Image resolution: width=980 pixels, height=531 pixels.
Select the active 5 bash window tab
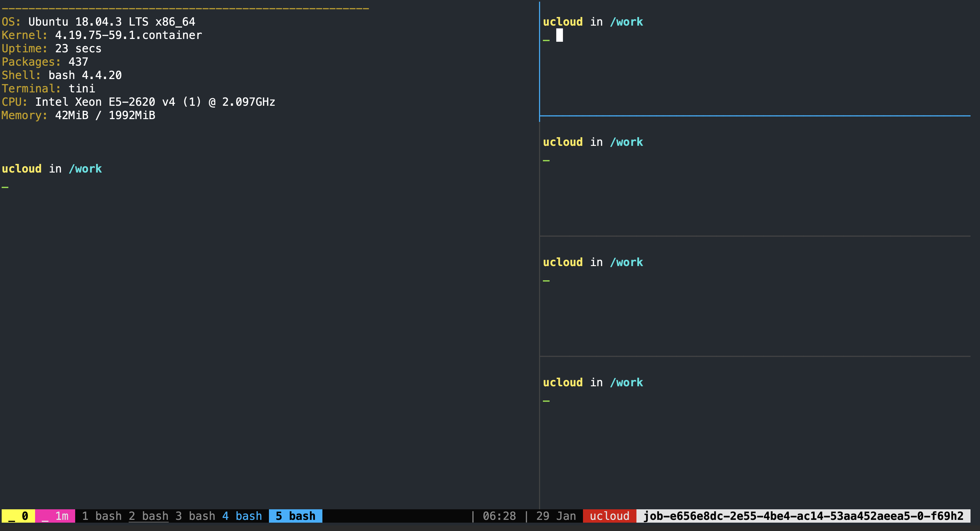tap(296, 516)
